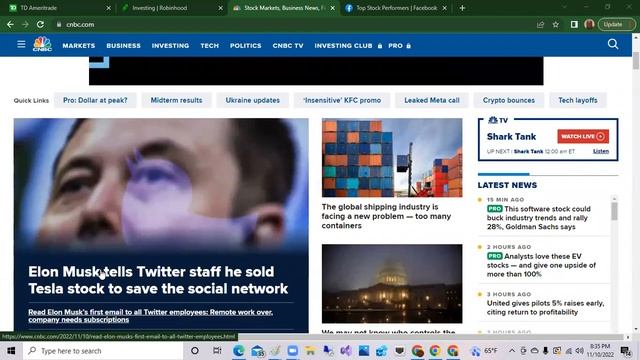Click the Type here to search box
This screenshot has height=360, width=640.
click(103, 351)
